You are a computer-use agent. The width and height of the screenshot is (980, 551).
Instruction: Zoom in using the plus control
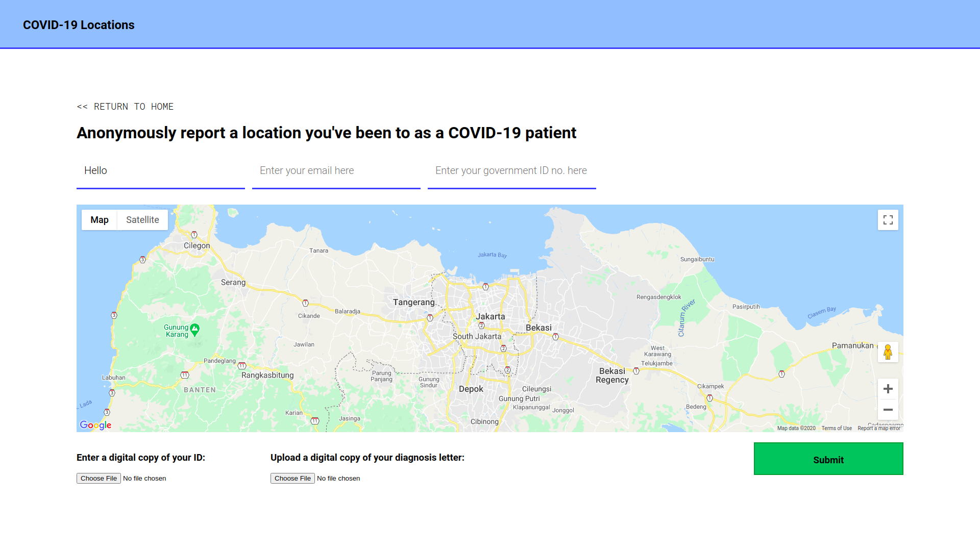point(888,389)
